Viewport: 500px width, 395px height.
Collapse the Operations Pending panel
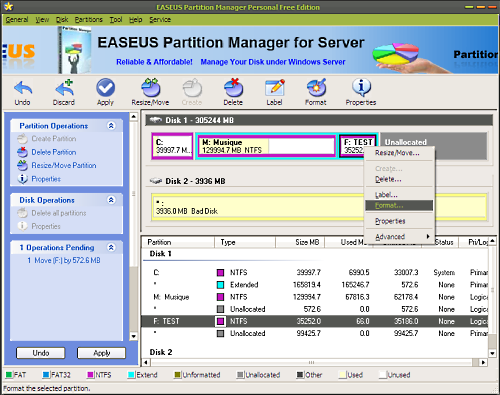pyautogui.click(x=111, y=247)
